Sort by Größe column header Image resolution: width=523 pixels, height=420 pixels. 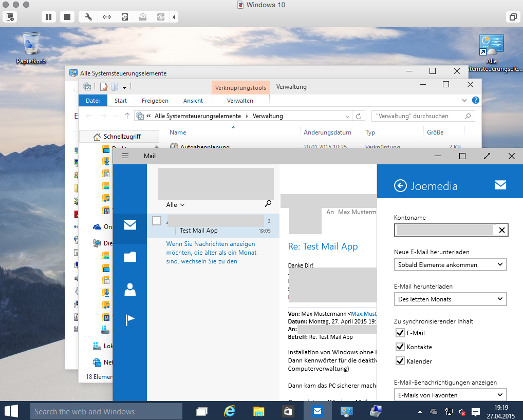(435, 132)
